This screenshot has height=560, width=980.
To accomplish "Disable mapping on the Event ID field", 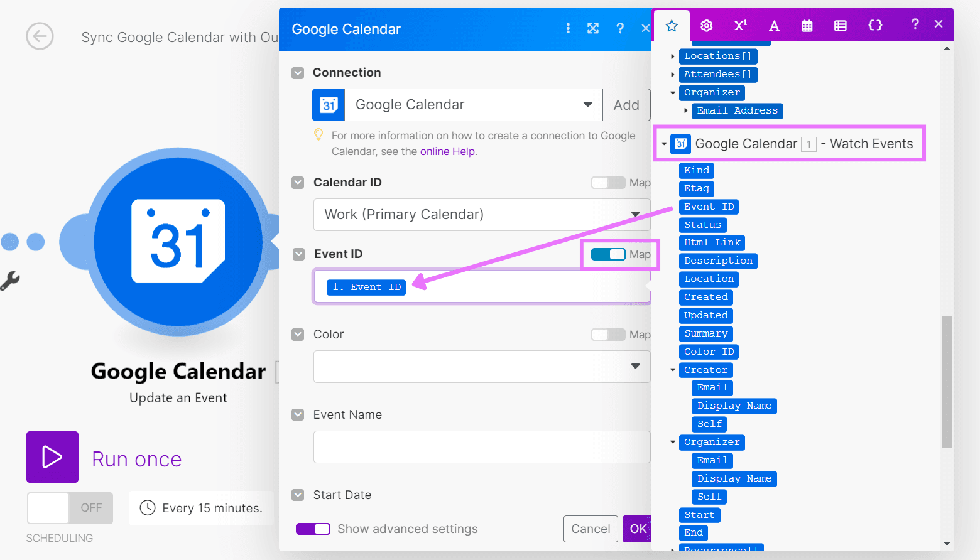I will click(607, 254).
